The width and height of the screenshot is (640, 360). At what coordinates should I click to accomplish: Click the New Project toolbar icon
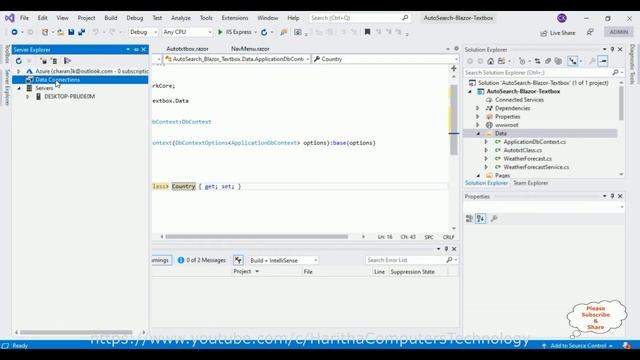coord(45,32)
